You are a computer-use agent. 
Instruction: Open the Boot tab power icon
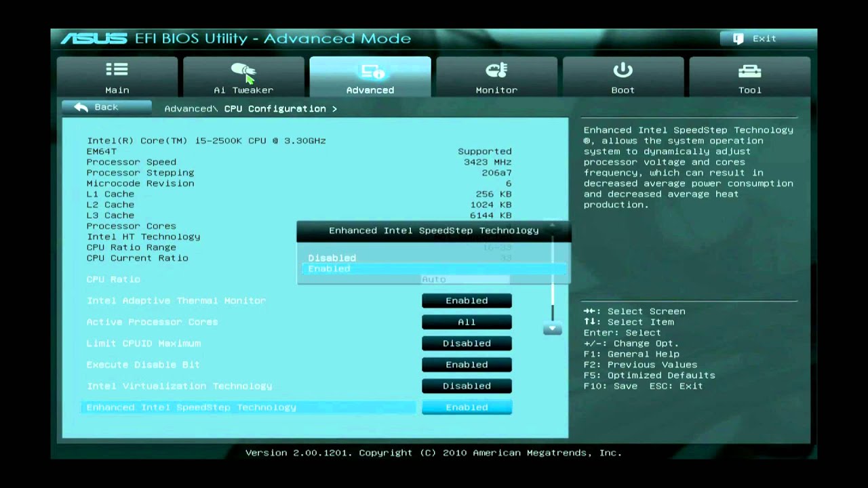point(623,70)
